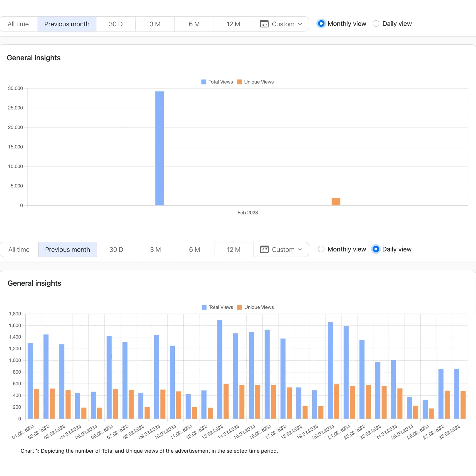Screen dimensions: 476x476
Task: Choose 12 M range in bottom filter
Action: (x=233, y=249)
